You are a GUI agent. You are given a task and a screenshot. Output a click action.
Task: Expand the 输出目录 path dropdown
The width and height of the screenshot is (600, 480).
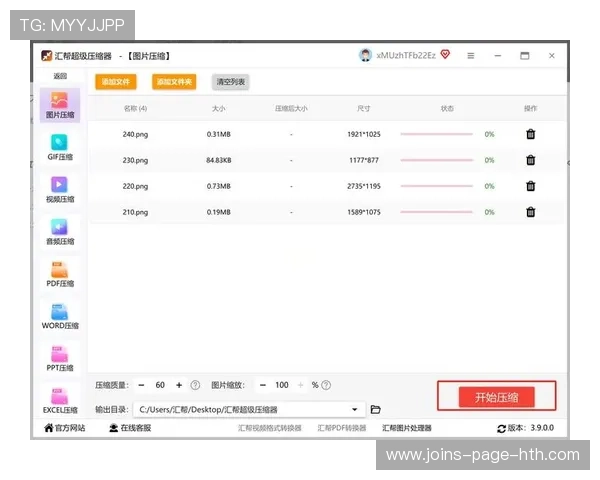(x=354, y=409)
